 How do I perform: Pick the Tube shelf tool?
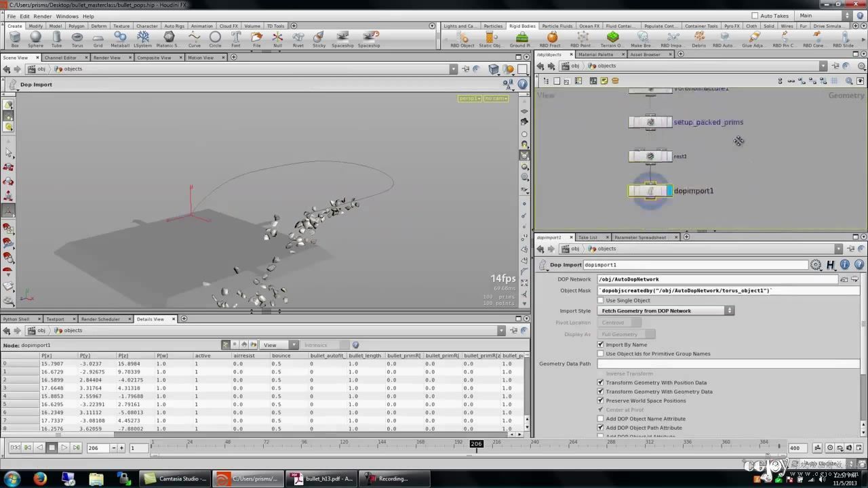[56, 39]
